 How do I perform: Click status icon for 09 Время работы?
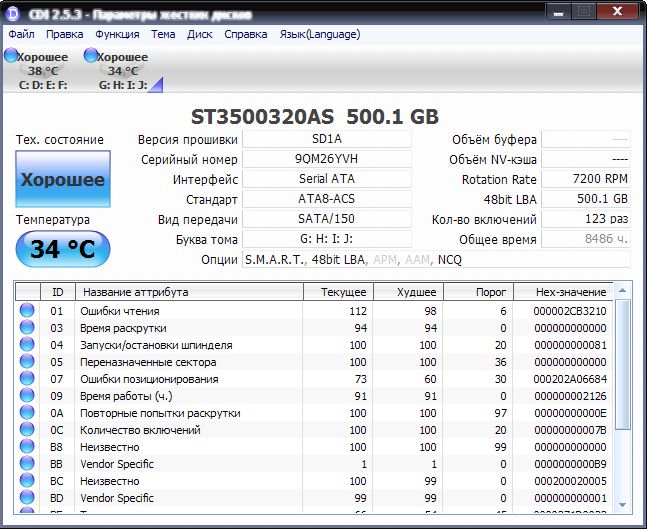point(27,395)
